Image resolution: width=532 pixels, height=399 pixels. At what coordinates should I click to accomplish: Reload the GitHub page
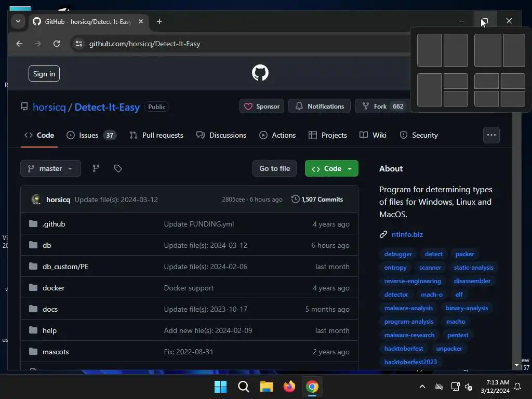pos(57,44)
